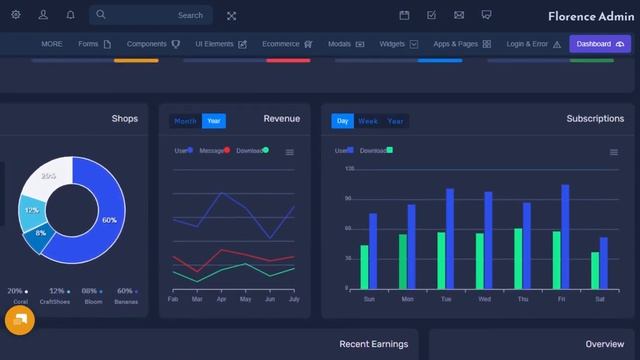Click the red progress bar
The image size is (640, 360).
point(288,60)
